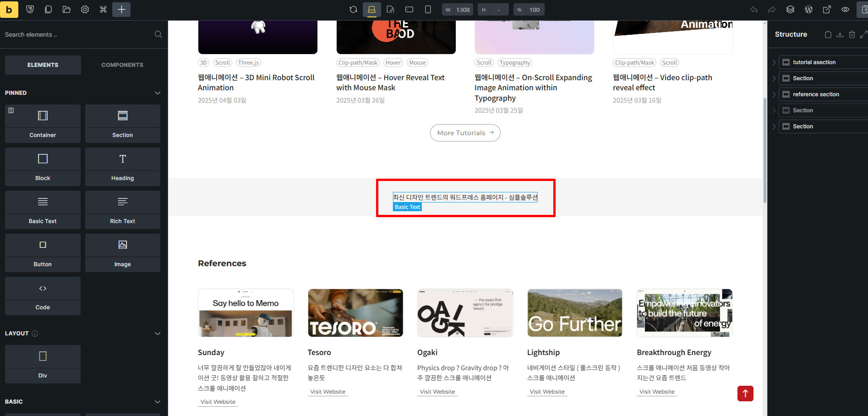Click the More Tutorials button
868x416 pixels.
465,133
